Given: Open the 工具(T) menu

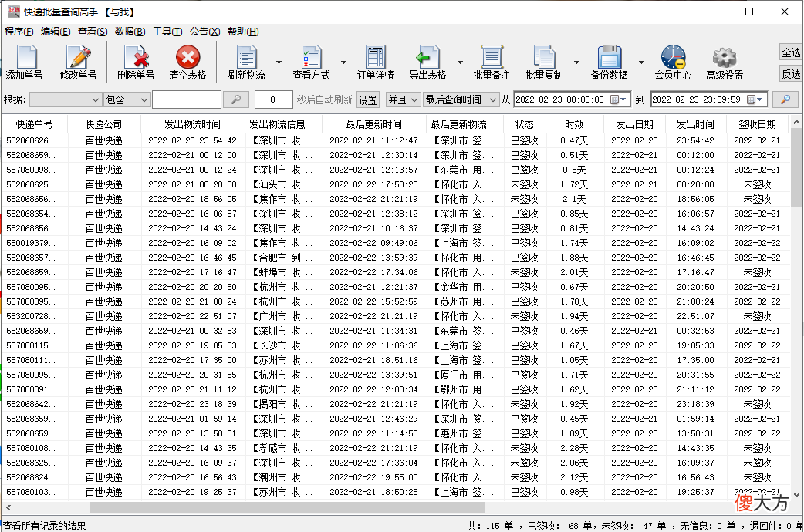Looking at the screenshot, I should click(x=167, y=32).
